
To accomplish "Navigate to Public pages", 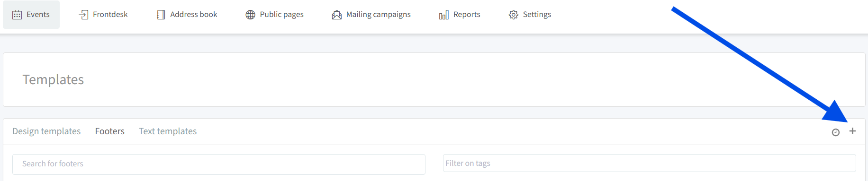I will point(282,15).
